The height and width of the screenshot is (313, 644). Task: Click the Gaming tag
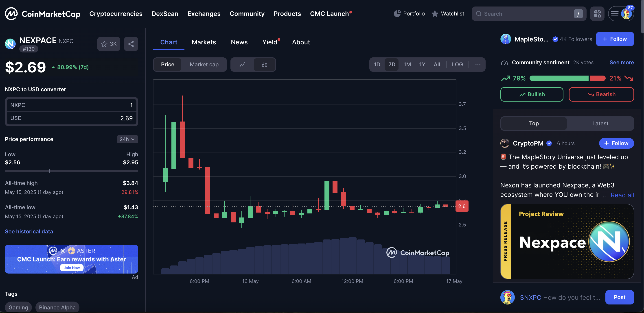(18, 307)
